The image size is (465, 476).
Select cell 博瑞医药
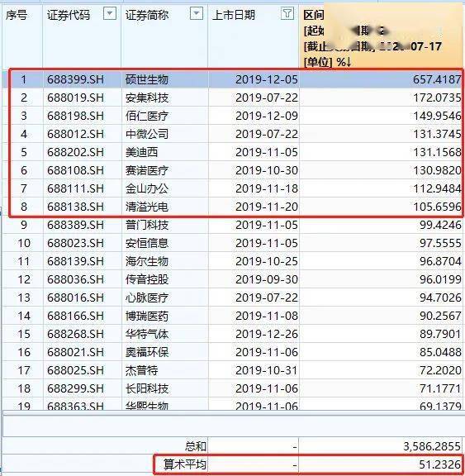point(147,316)
